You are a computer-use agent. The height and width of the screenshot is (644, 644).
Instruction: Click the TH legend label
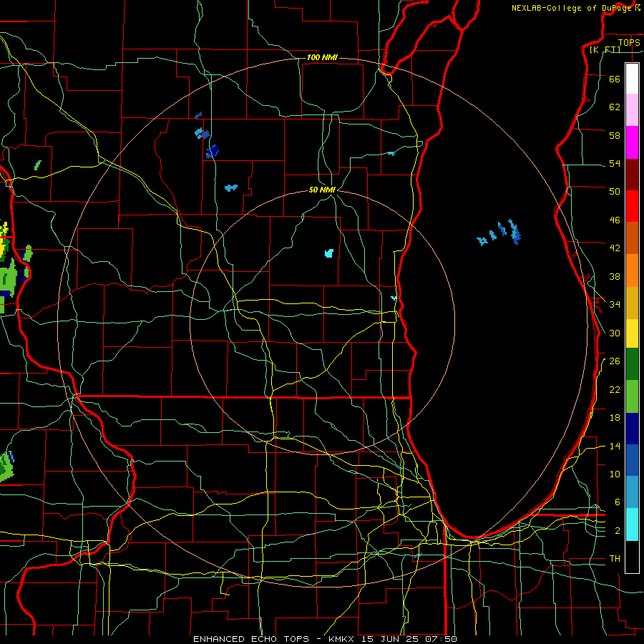[x=615, y=559]
